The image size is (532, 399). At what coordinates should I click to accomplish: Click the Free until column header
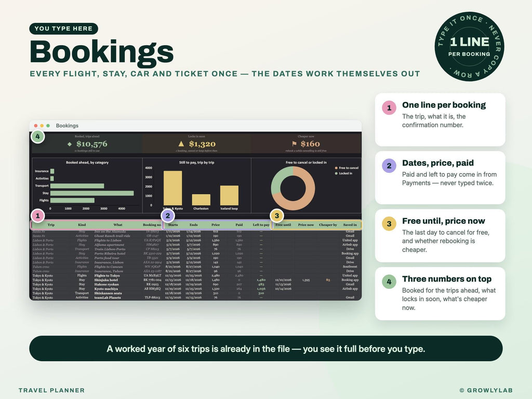[283, 225]
